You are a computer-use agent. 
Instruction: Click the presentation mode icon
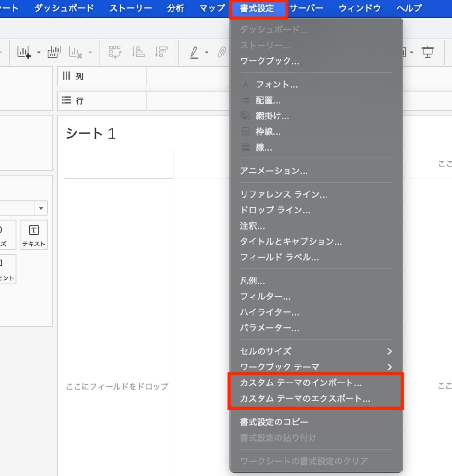tap(427, 52)
